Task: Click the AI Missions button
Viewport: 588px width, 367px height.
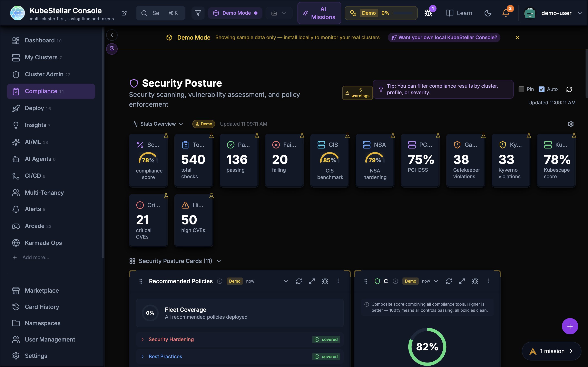Action: coord(319,13)
